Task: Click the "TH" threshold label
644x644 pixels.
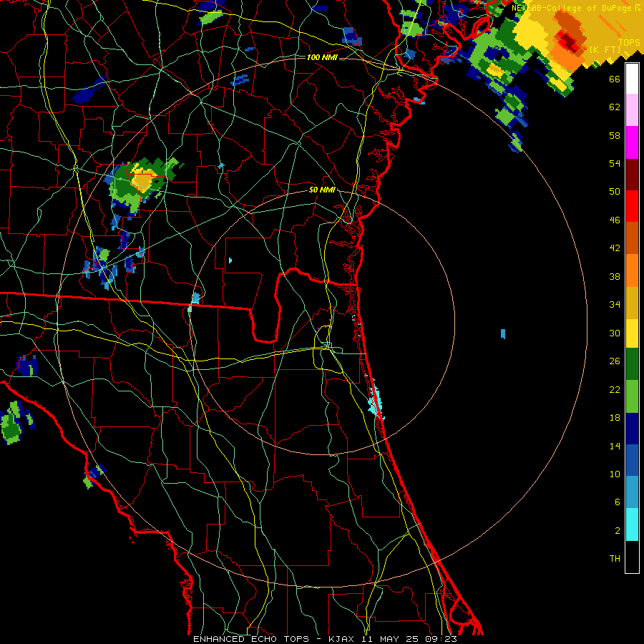Action: point(615,559)
